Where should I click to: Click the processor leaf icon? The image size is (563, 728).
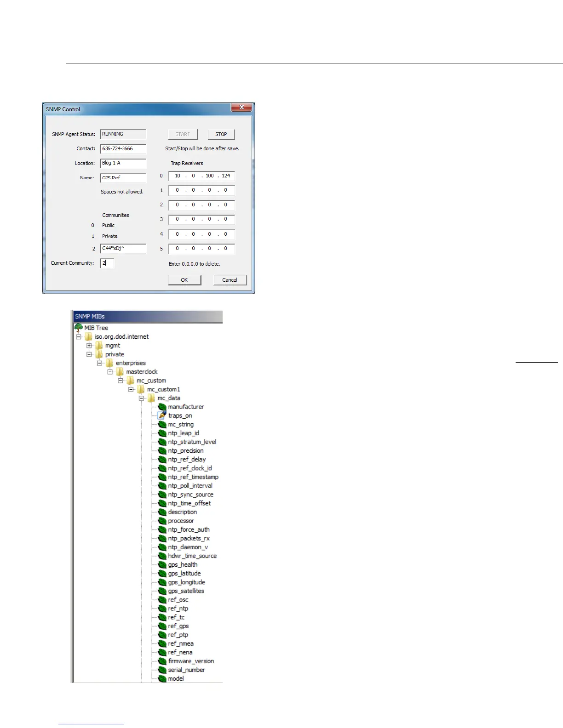tap(162, 521)
